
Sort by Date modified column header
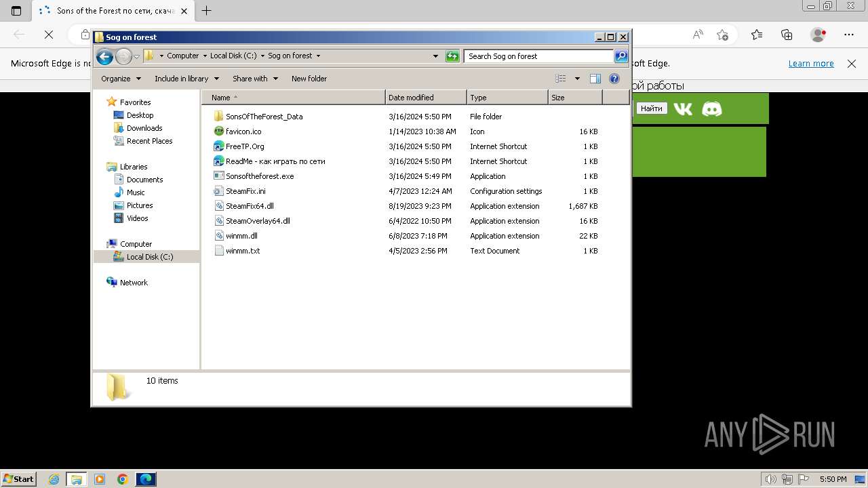click(426, 98)
